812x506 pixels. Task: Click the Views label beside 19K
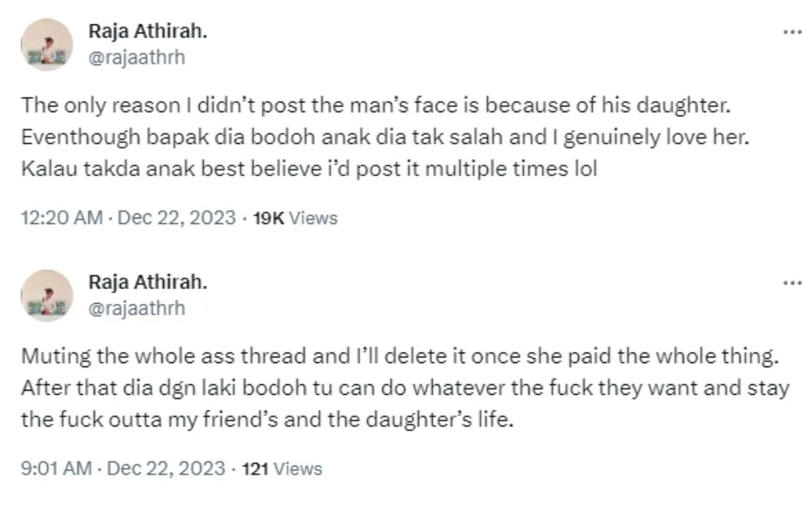point(313,218)
